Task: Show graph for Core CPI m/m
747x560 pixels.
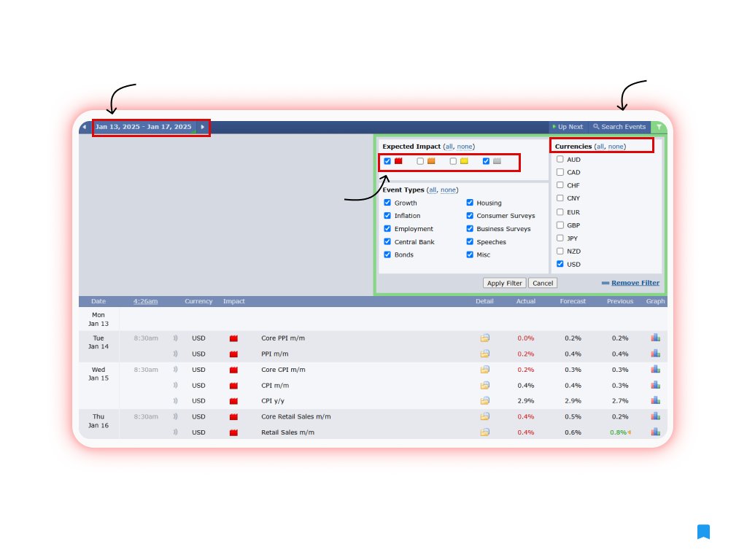Action: click(656, 369)
